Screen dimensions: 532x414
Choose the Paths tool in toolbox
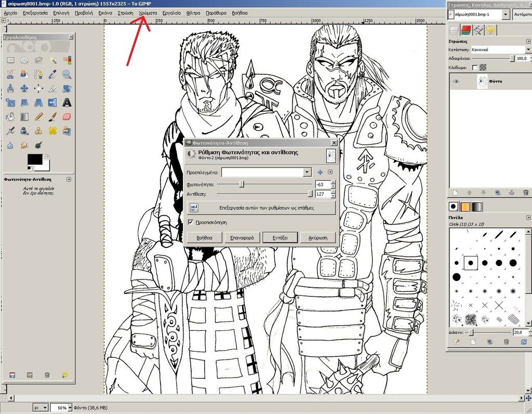pos(38,74)
